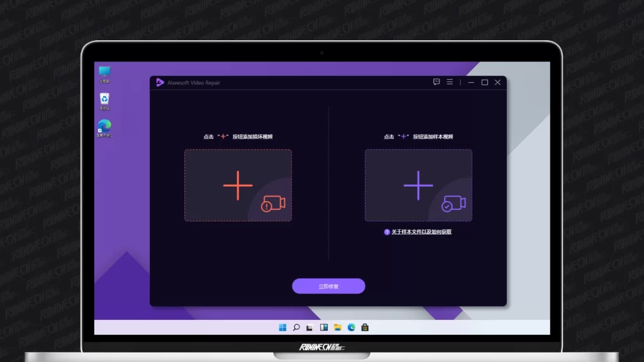Open Task View on the taskbar

click(x=310, y=327)
